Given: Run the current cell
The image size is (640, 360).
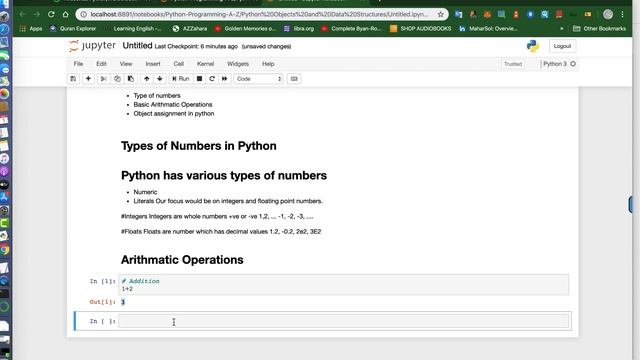Looking at the screenshot, I should pos(180,79).
